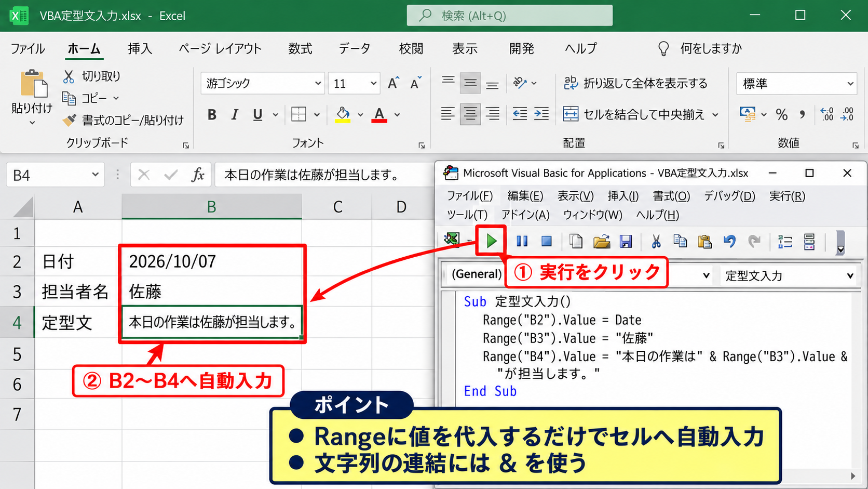868x489 pixels.
Task: Select column B header
Action: [211, 207]
